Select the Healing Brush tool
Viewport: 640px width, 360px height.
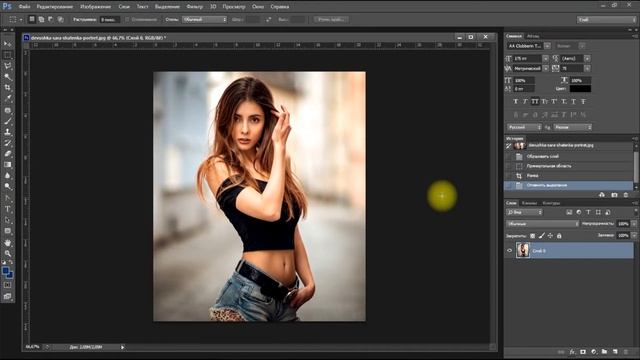click(7, 110)
